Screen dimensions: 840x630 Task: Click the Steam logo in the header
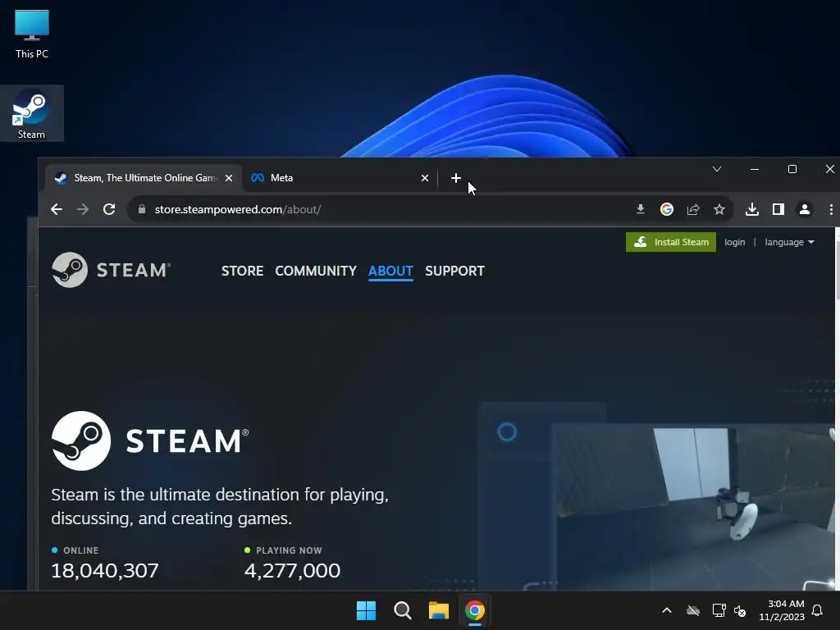tap(111, 270)
